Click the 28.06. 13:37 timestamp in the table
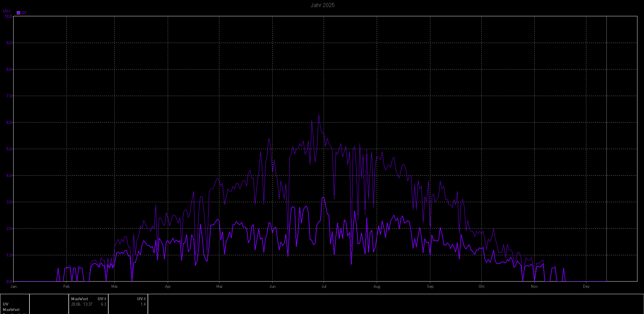Screen dimensions: 644x314 click(x=82, y=304)
